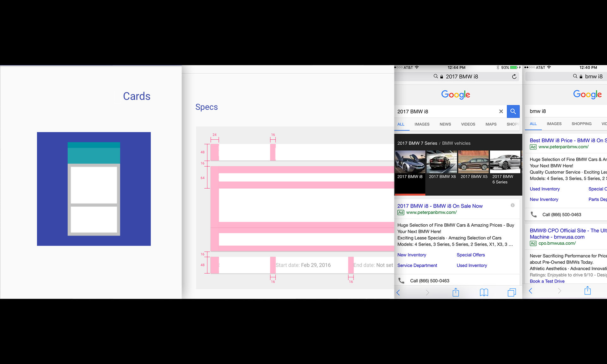Viewport: 607px width, 364px height.
Task: Open Used Inventory link in first phone
Action: click(x=472, y=265)
